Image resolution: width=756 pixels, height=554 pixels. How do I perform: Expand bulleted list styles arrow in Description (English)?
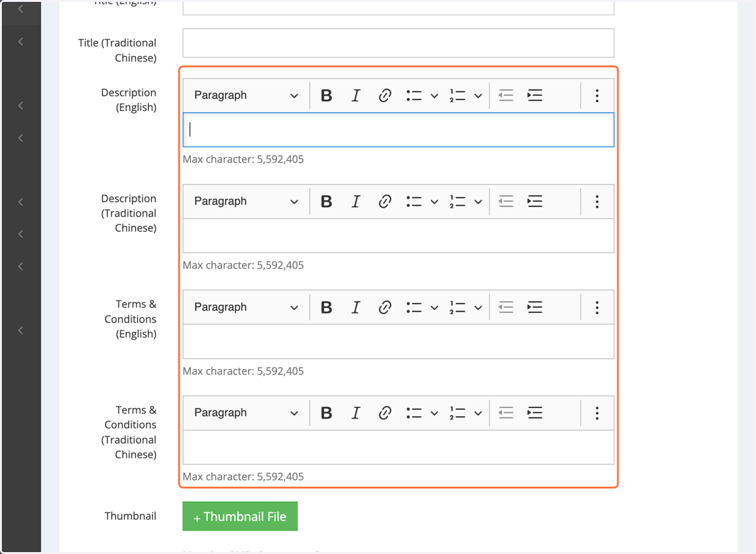pos(434,96)
